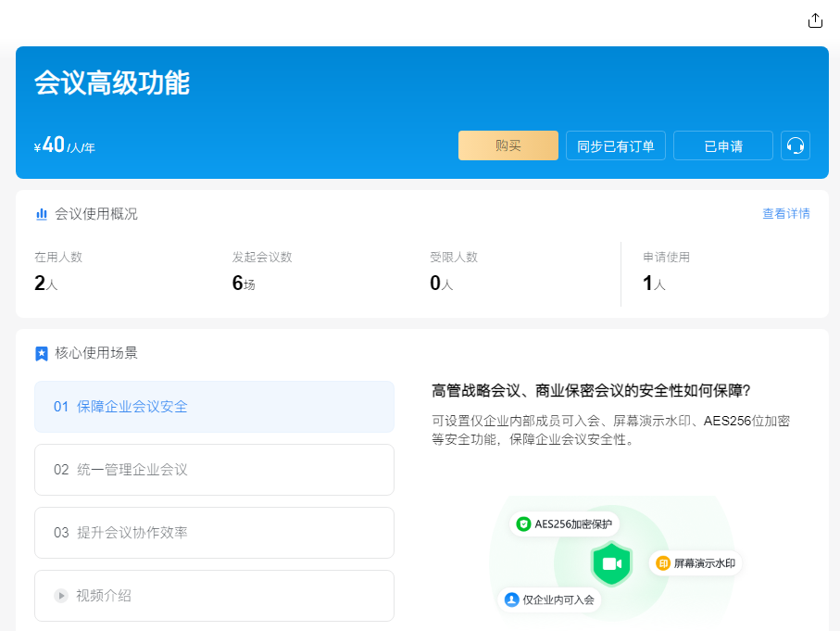
Task: Click the green video camera shield icon
Action: tap(610, 562)
